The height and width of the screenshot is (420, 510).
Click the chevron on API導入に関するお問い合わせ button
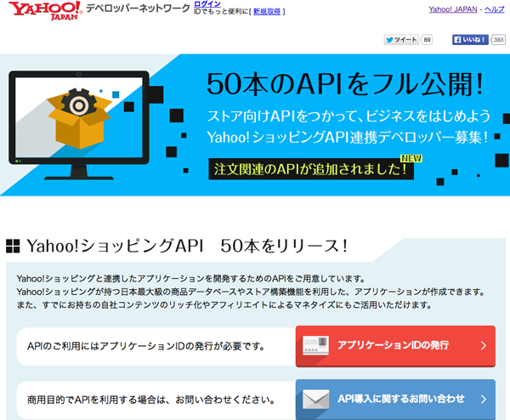pyautogui.click(x=483, y=399)
